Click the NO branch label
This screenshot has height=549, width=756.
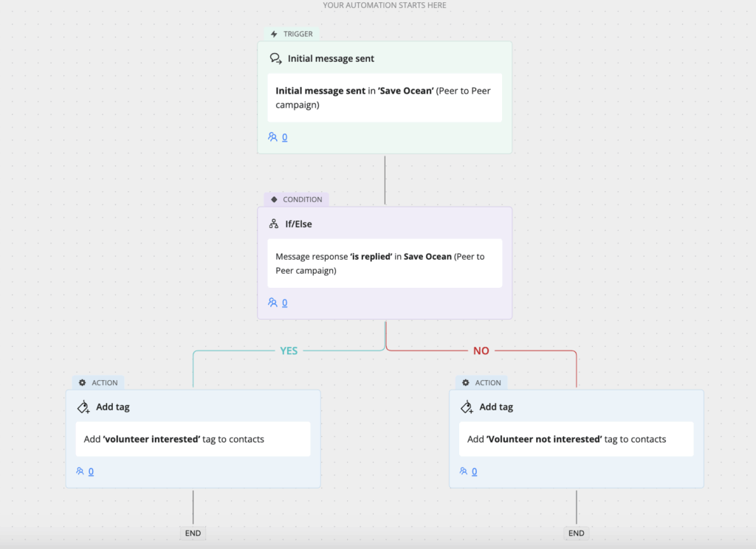click(481, 351)
